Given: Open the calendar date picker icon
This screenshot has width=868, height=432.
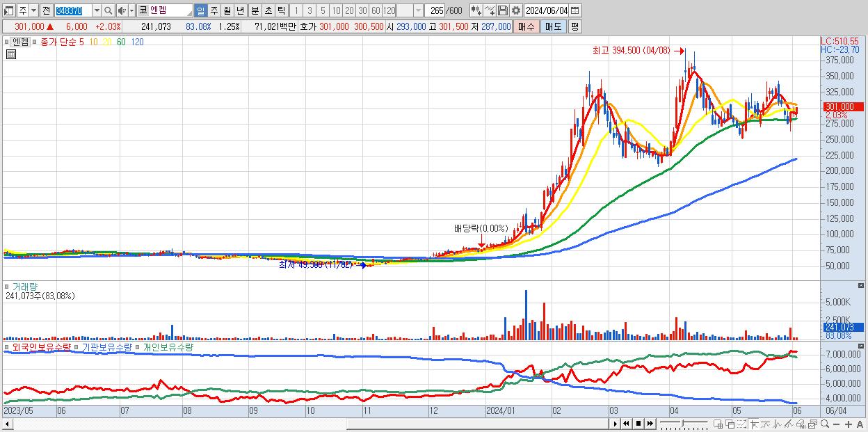Looking at the screenshot, I should pos(574,10).
